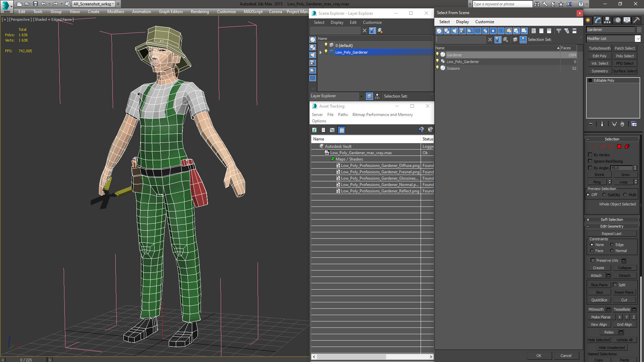Select Vertex sub-object level icon
Viewport: 644px width, 362px height.
(x=595, y=147)
